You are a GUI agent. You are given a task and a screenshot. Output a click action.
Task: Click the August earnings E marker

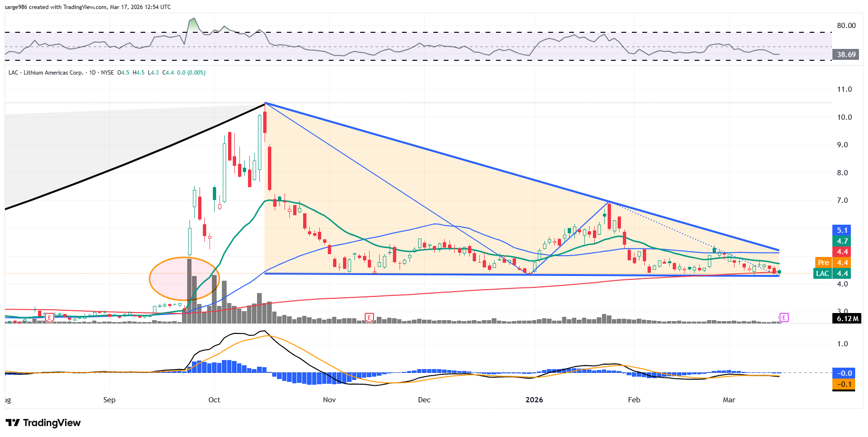[49, 318]
